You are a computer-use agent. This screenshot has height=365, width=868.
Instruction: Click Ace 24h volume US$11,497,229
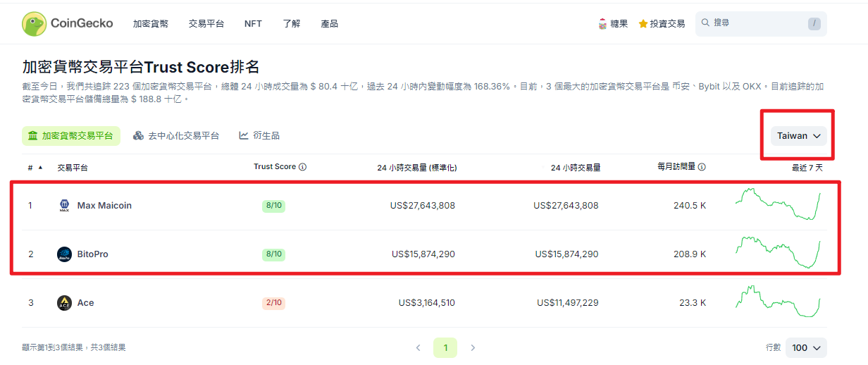(568, 303)
